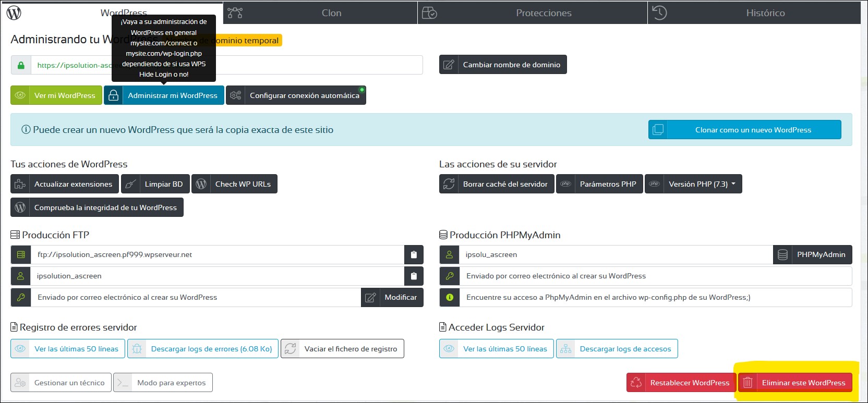
Task: View last 50 lines of access logs
Action: pos(497,349)
